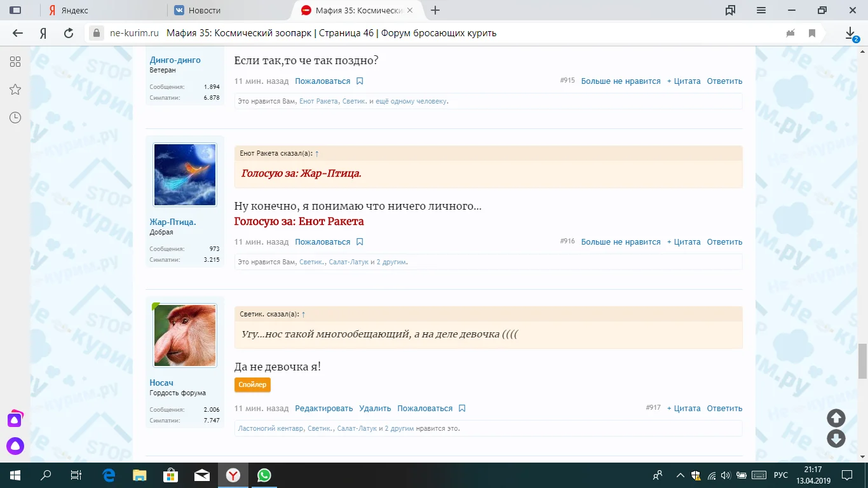Unlike post #916 with Больше не нравится
This screenshot has width=868, height=488.
point(621,242)
